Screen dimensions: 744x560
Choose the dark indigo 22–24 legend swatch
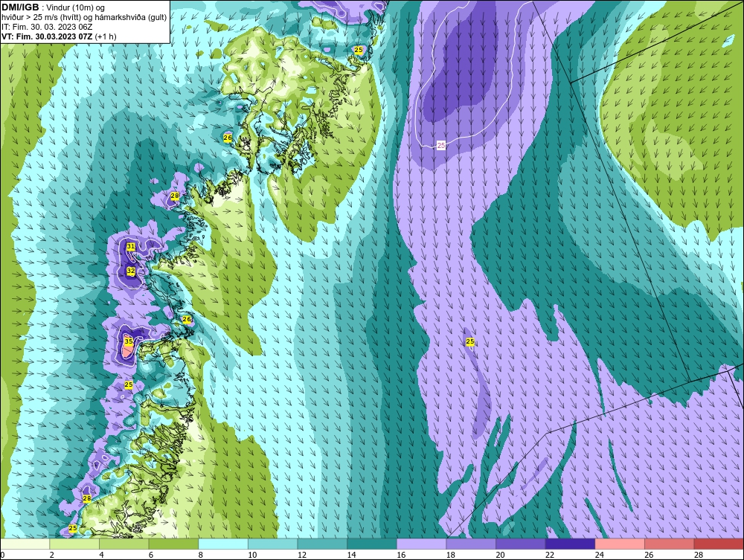[571, 544]
